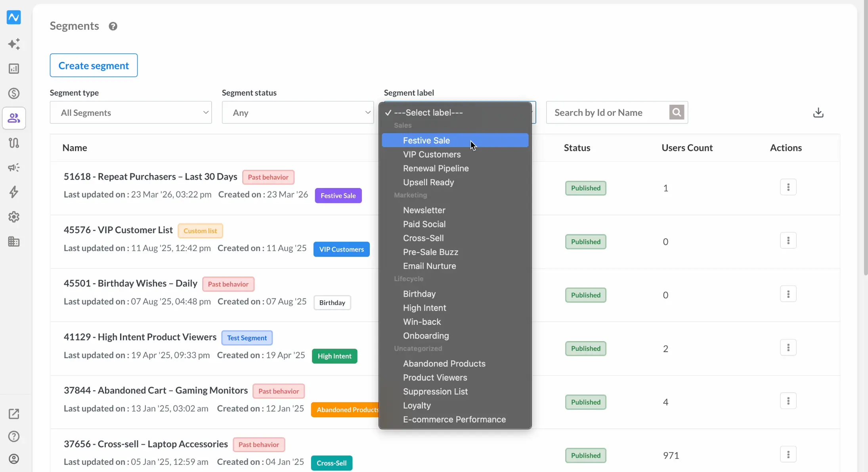Open actions menu for High Intent Product Viewers
The image size is (868, 472).
pyautogui.click(x=788, y=348)
